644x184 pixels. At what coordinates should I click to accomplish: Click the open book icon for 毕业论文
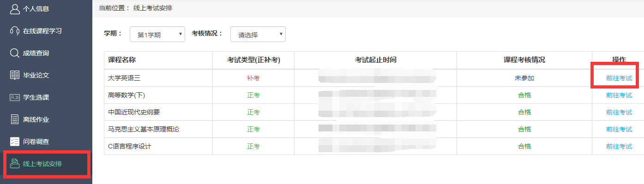(x=14, y=75)
